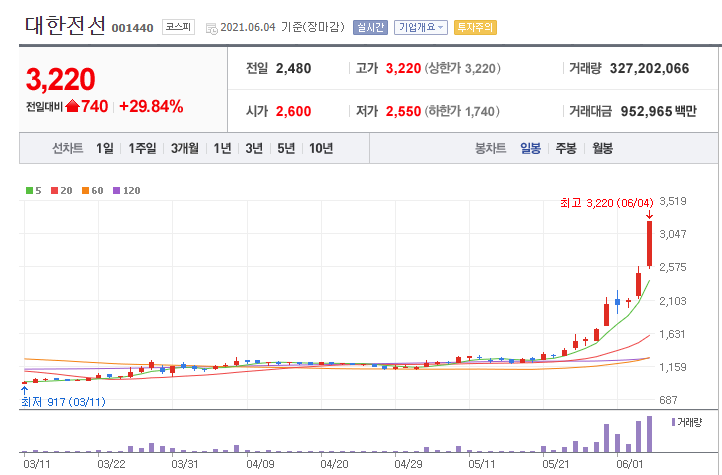Click the green 5-day moving average swatch
This screenshot has width=722, height=475.
tap(29, 191)
